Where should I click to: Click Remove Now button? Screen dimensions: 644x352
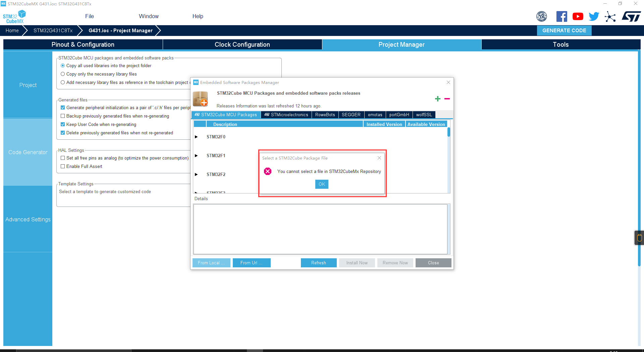coord(395,263)
